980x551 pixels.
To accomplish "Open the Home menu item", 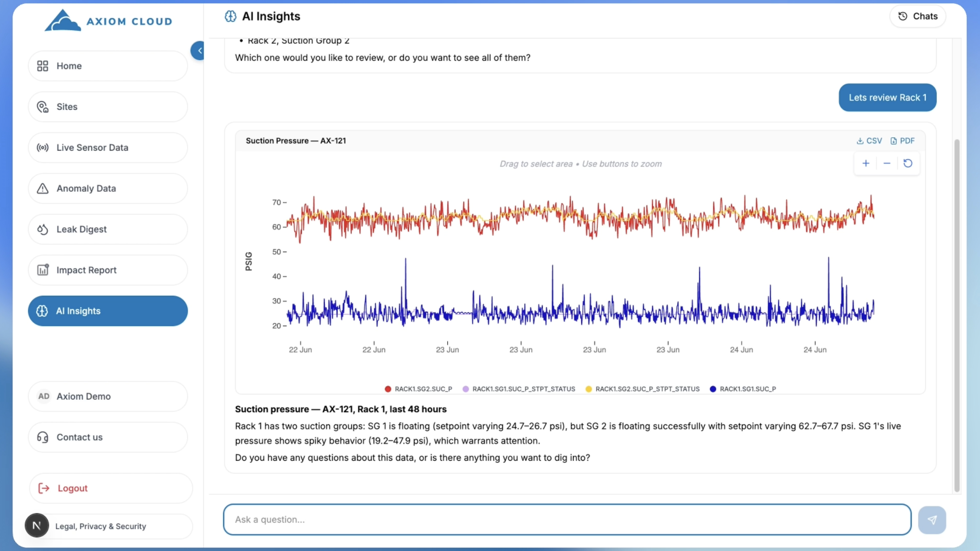I will click(x=108, y=66).
